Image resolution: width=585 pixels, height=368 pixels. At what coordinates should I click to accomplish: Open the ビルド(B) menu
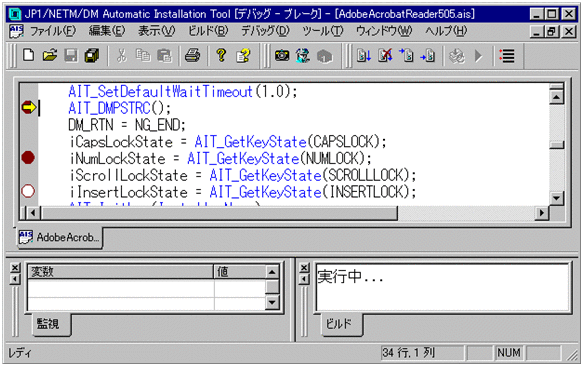click(x=208, y=31)
